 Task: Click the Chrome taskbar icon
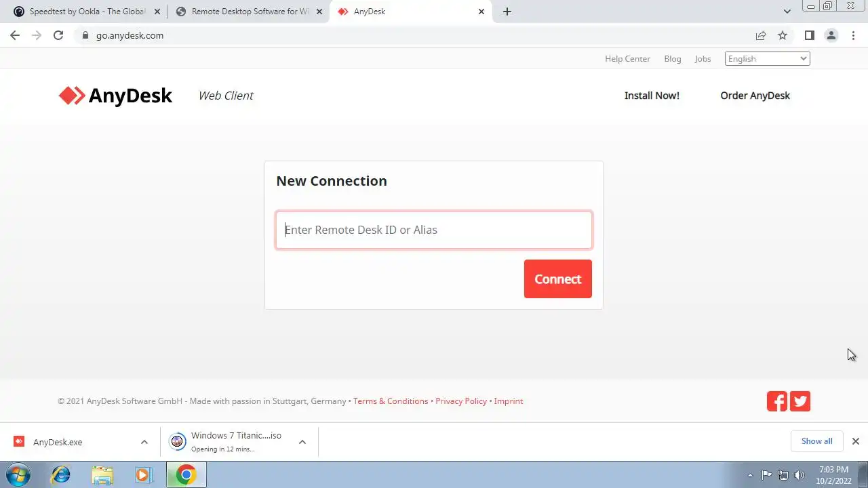pyautogui.click(x=186, y=474)
